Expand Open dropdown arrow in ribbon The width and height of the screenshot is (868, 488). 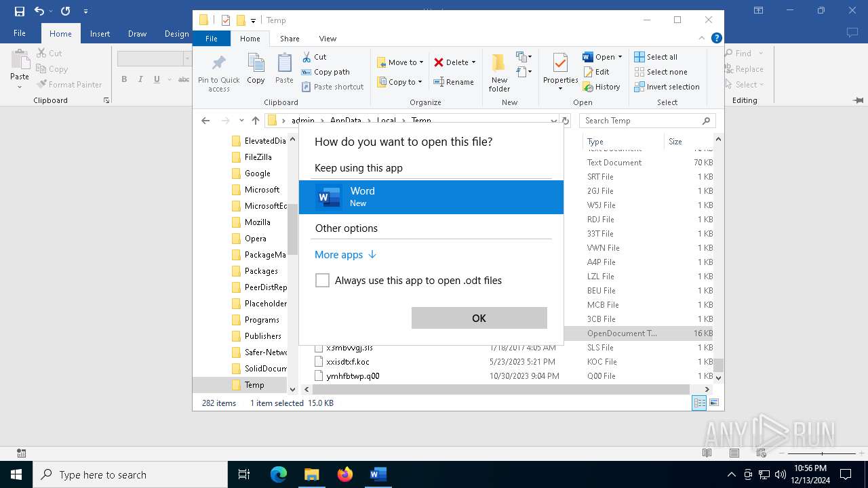click(x=619, y=57)
